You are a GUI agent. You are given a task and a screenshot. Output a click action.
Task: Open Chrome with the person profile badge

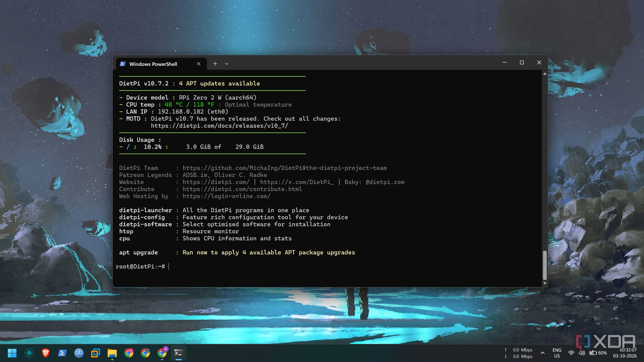(x=145, y=353)
